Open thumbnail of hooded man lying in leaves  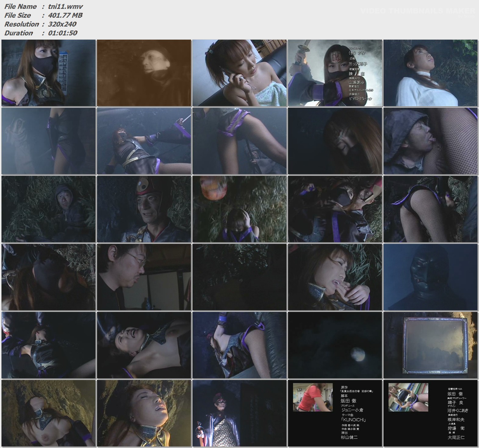click(49, 209)
